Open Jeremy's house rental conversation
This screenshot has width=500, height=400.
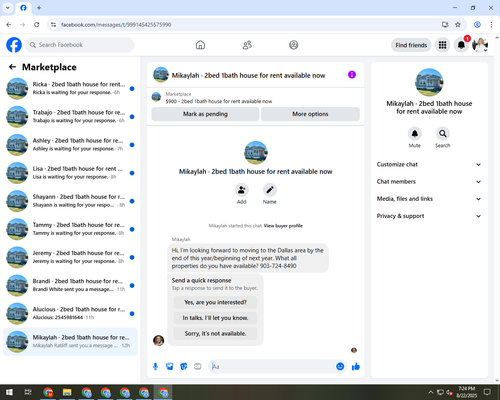point(70,257)
